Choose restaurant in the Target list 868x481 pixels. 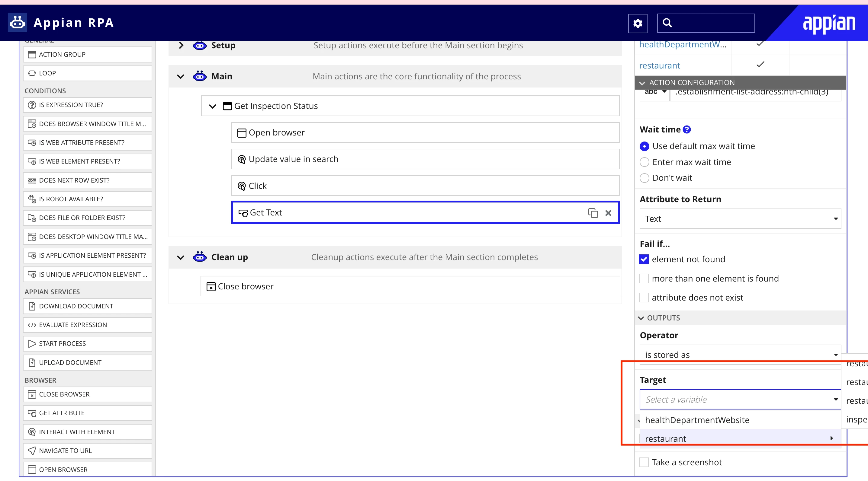click(740, 438)
